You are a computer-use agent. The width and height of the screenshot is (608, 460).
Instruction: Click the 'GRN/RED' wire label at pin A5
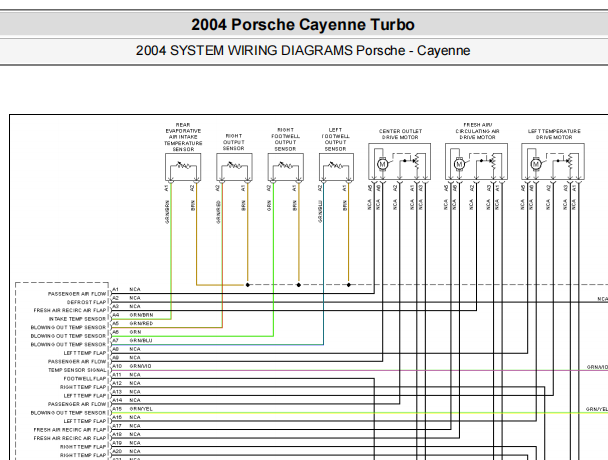[141, 323]
